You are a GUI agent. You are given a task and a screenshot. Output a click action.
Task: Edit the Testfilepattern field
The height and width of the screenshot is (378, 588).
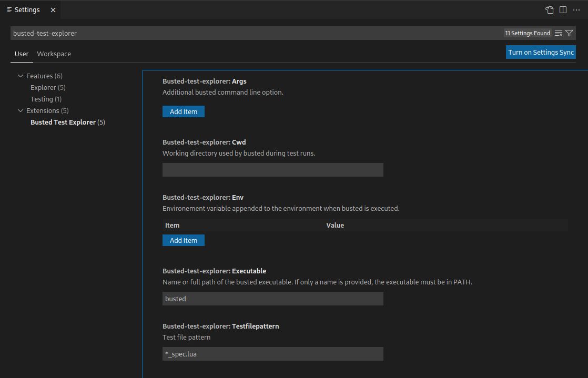272,354
